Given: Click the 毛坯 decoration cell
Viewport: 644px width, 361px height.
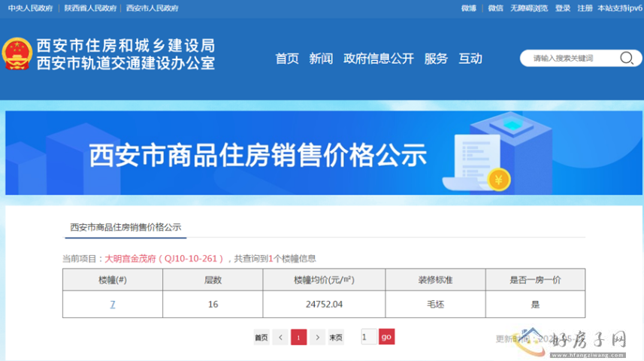Looking at the screenshot, I should click(435, 305).
